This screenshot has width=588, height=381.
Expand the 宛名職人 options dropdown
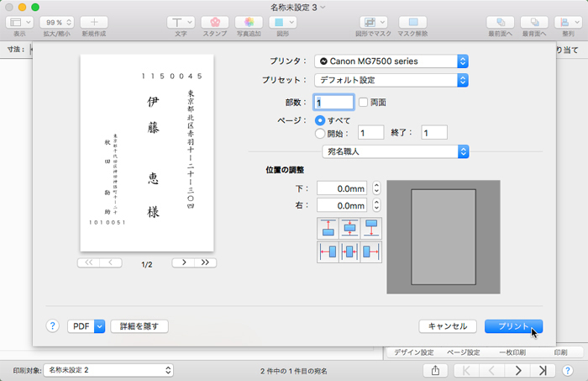396,151
